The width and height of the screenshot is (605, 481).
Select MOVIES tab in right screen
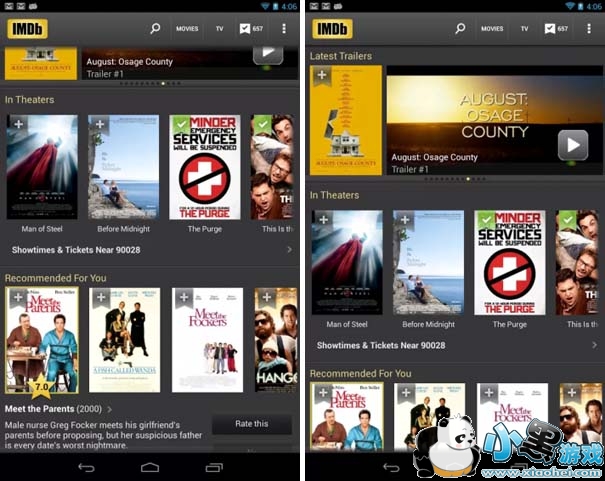click(492, 29)
